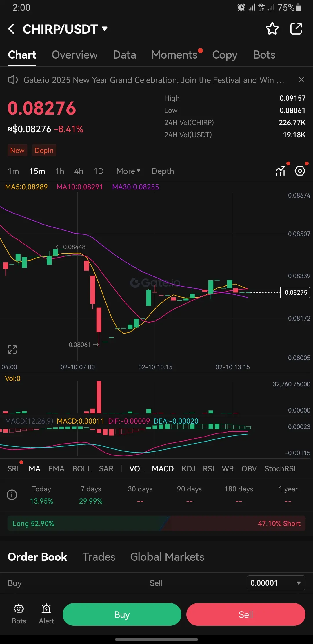Select the Order Book tab
The width and height of the screenshot is (313, 644).
coord(37,557)
